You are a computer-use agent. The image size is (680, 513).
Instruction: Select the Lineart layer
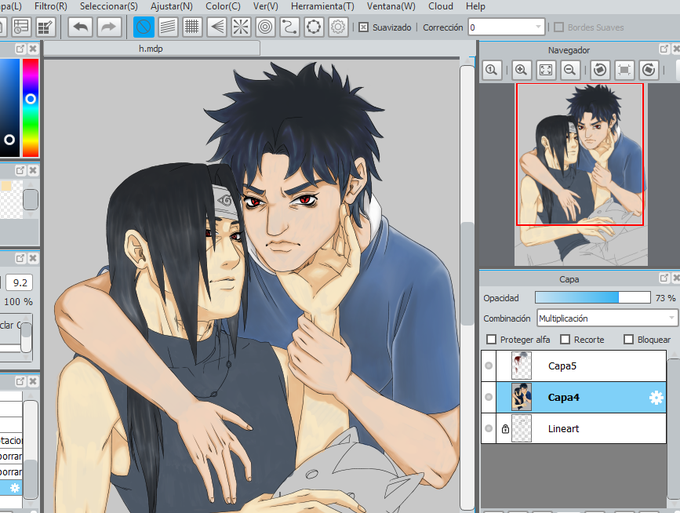573,428
